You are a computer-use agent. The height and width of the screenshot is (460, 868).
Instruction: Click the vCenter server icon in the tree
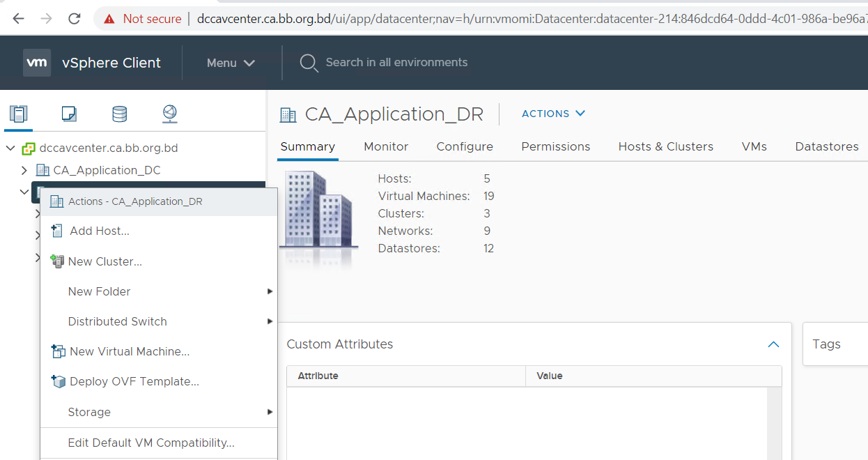[x=29, y=148]
